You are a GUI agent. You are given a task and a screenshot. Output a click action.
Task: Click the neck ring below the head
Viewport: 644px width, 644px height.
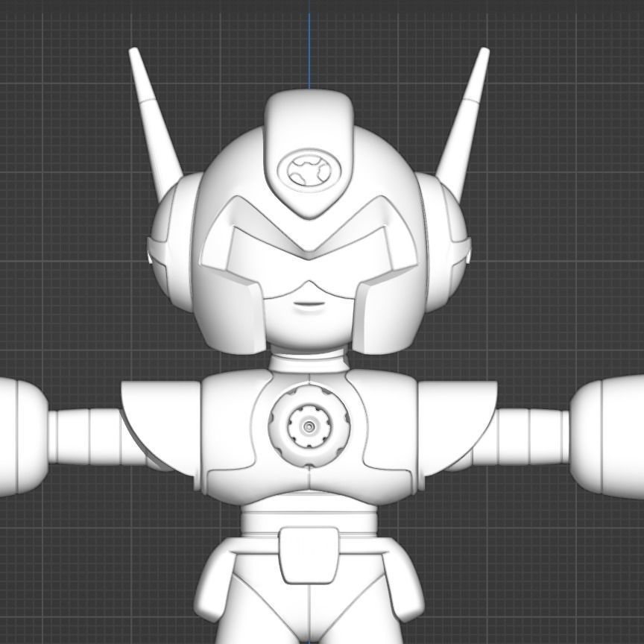point(309,362)
